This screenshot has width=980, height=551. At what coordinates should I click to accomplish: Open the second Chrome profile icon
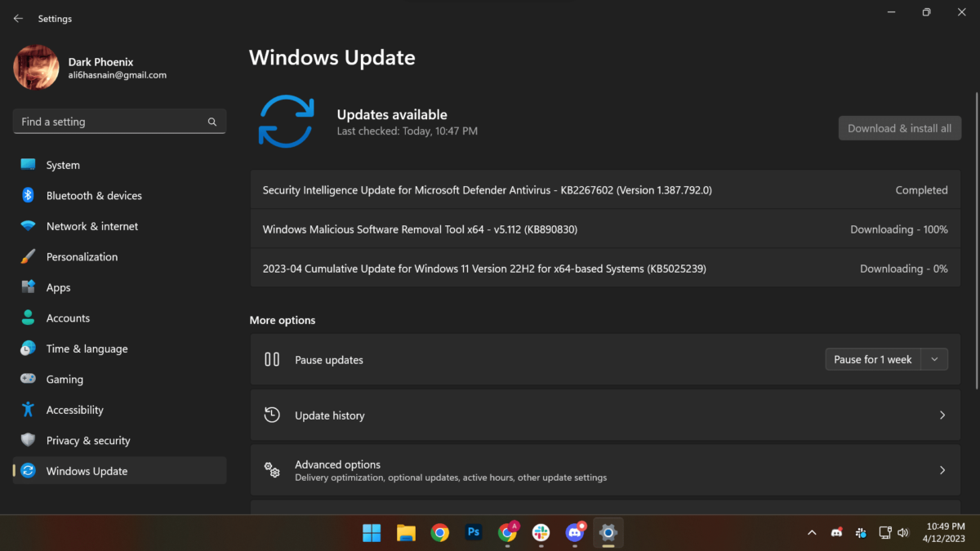click(507, 532)
